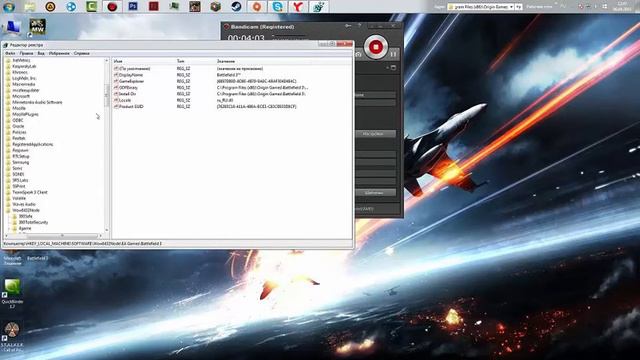Select the Battlefield 3 desktop shortcut label

click(x=38, y=258)
